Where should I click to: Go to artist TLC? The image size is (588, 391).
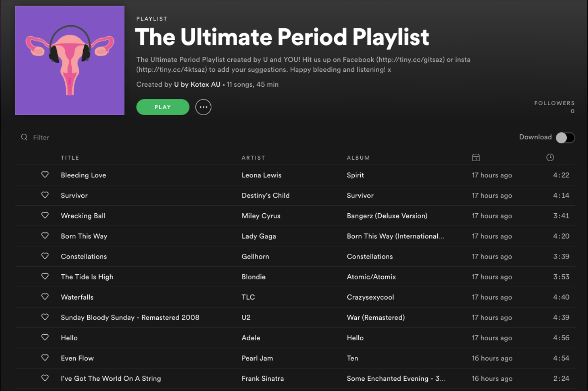(248, 297)
